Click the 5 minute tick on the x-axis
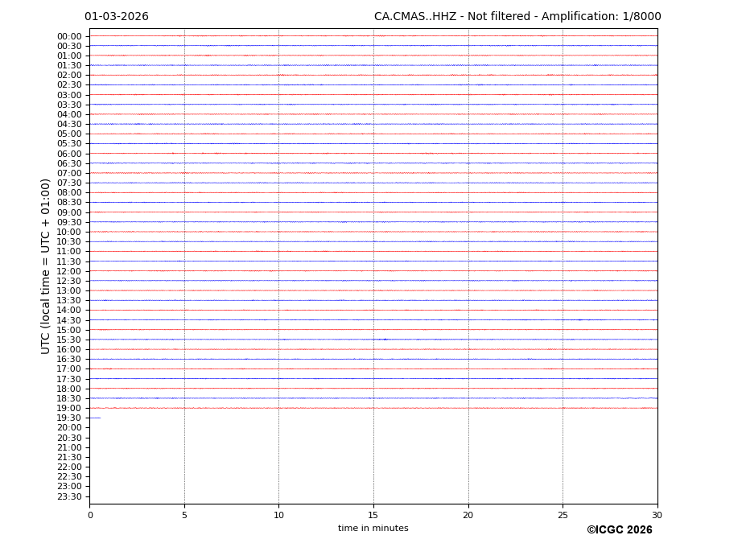Screen dimensions: 746x560 tap(184, 515)
